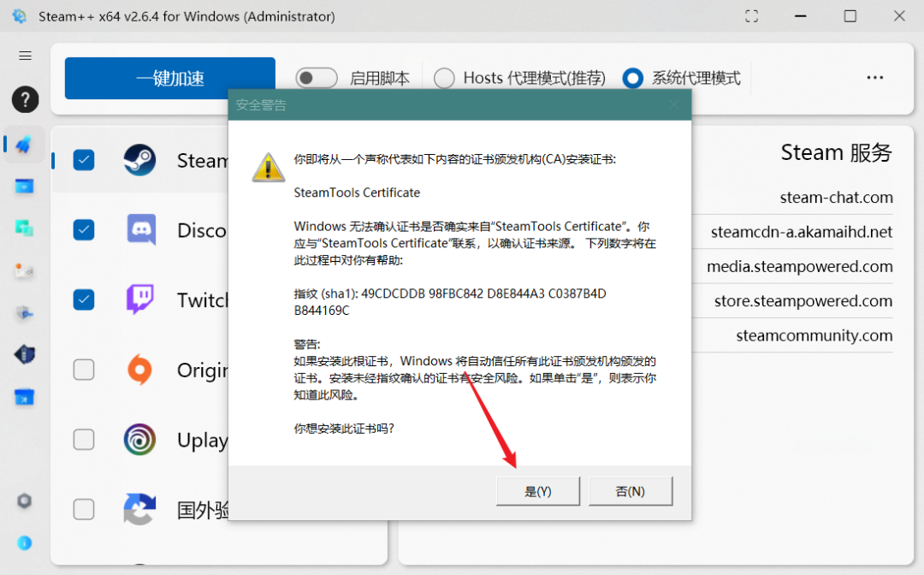Toggle fullscreen via title bar brackets icon
Screen dimensions: 924x575
pyautogui.click(x=751, y=16)
